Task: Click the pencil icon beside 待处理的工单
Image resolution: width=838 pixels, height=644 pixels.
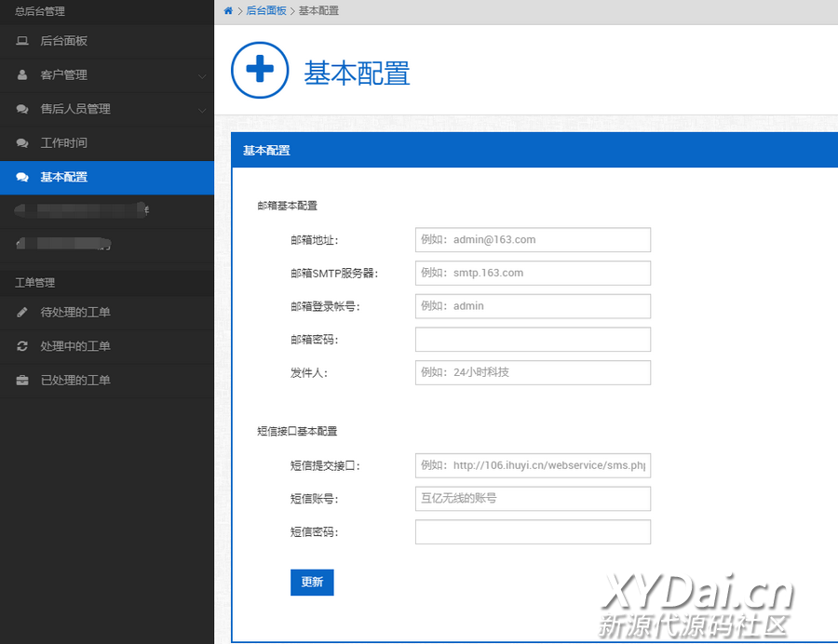Action: [22, 313]
